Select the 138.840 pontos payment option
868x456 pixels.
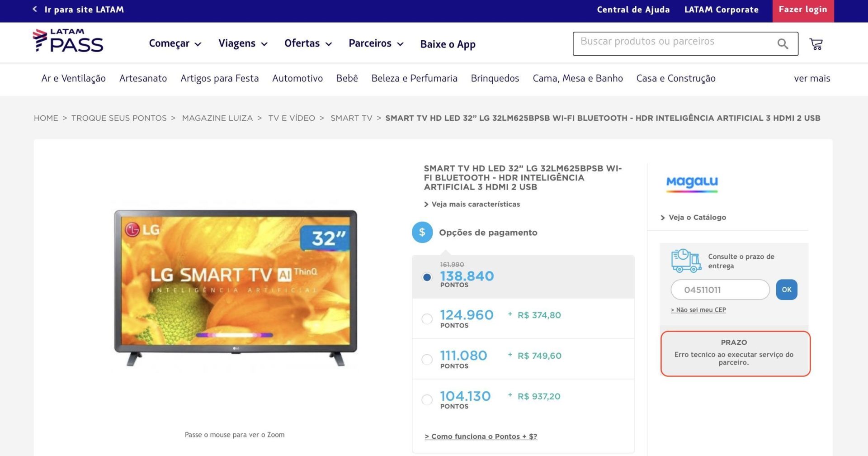pyautogui.click(x=427, y=277)
